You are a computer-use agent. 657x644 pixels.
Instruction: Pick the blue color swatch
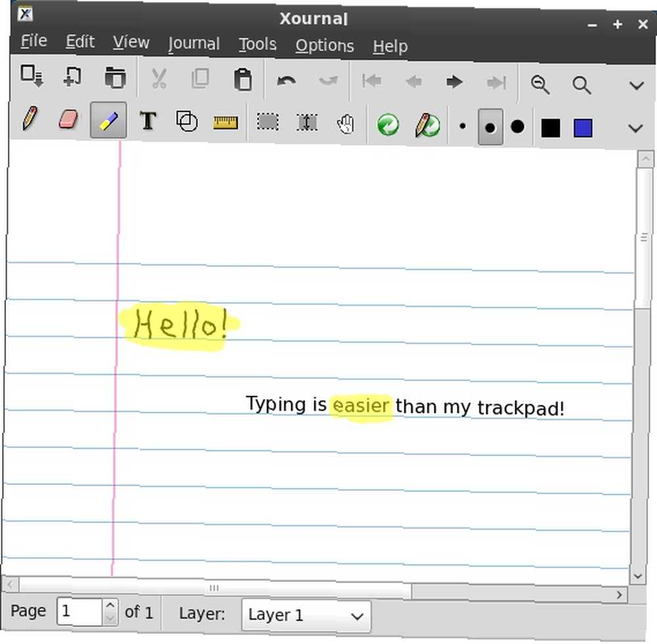tap(583, 128)
